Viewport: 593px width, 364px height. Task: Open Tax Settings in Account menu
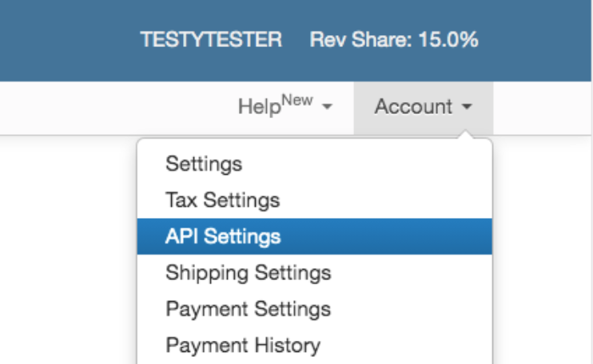(222, 200)
